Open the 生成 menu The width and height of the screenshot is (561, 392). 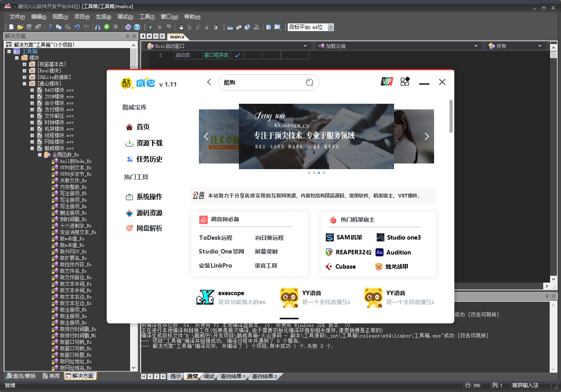tap(103, 17)
